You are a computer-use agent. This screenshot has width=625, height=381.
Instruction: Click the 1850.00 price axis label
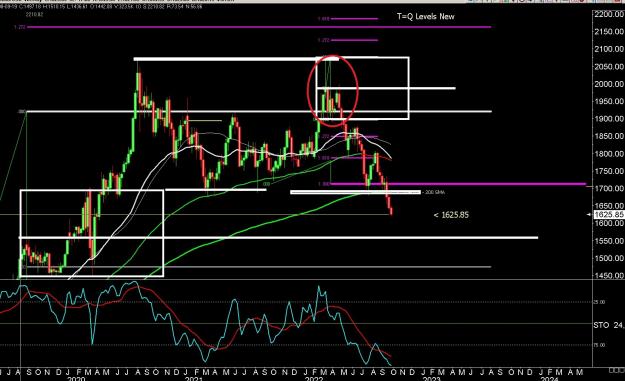click(609, 136)
